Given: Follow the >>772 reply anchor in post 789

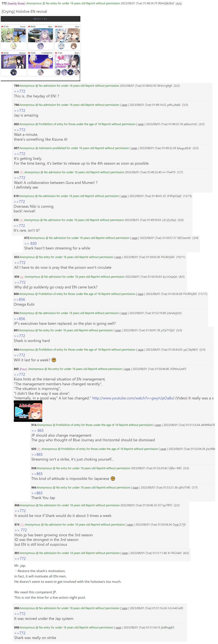Looking at the screenshot, I should pyautogui.click(x=19, y=91).
